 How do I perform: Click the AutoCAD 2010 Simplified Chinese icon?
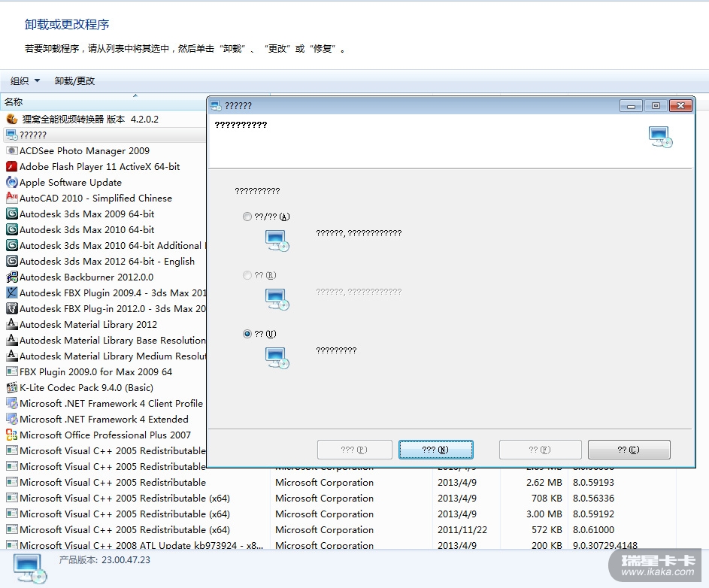point(12,199)
